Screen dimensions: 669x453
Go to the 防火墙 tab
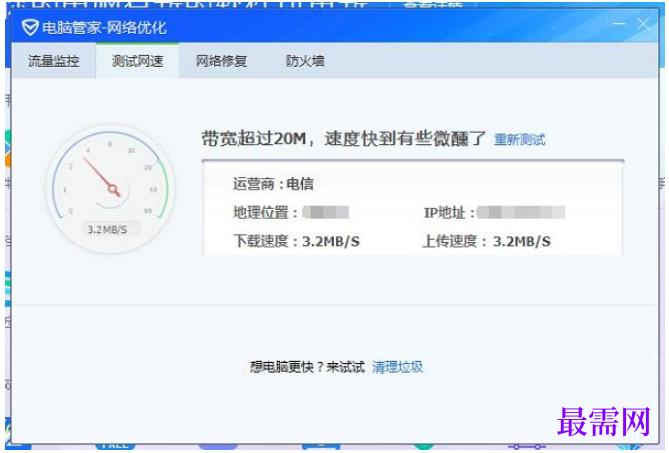tap(305, 61)
